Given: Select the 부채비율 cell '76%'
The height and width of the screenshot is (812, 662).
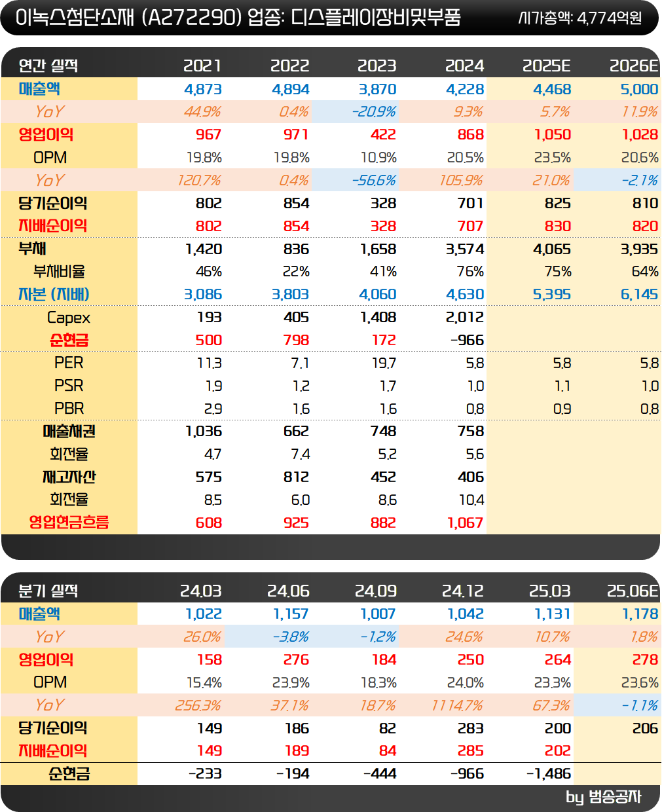Looking at the screenshot, I should (470, 272).
